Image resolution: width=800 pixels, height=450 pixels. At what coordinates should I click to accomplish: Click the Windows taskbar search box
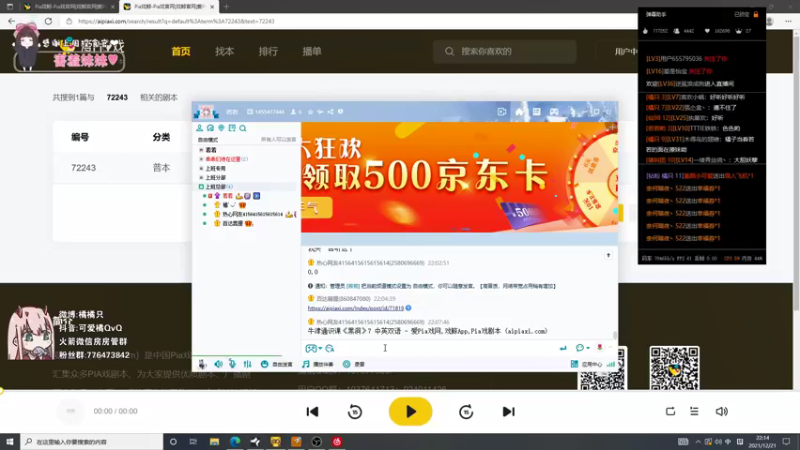click(x=92, y=442)
